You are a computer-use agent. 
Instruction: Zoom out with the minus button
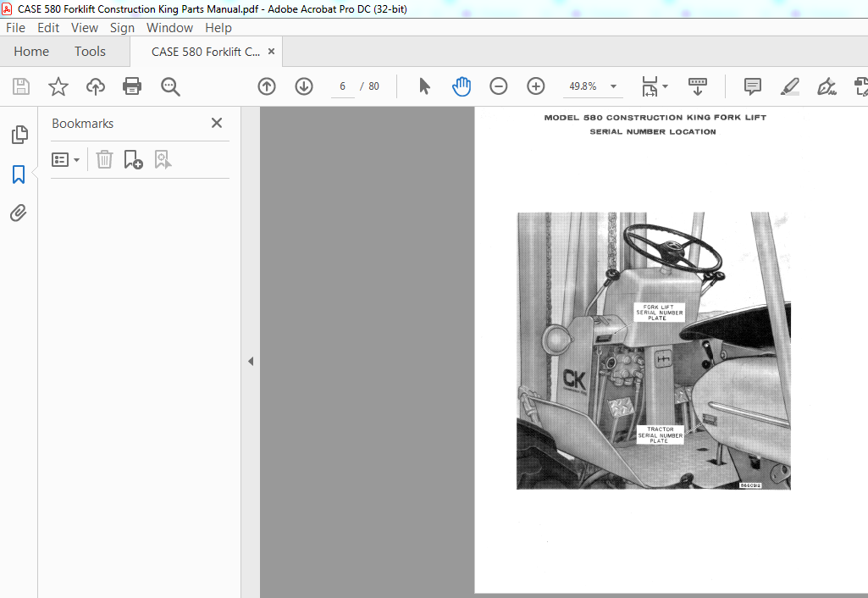pyautogui.click(x=498, y=86)
